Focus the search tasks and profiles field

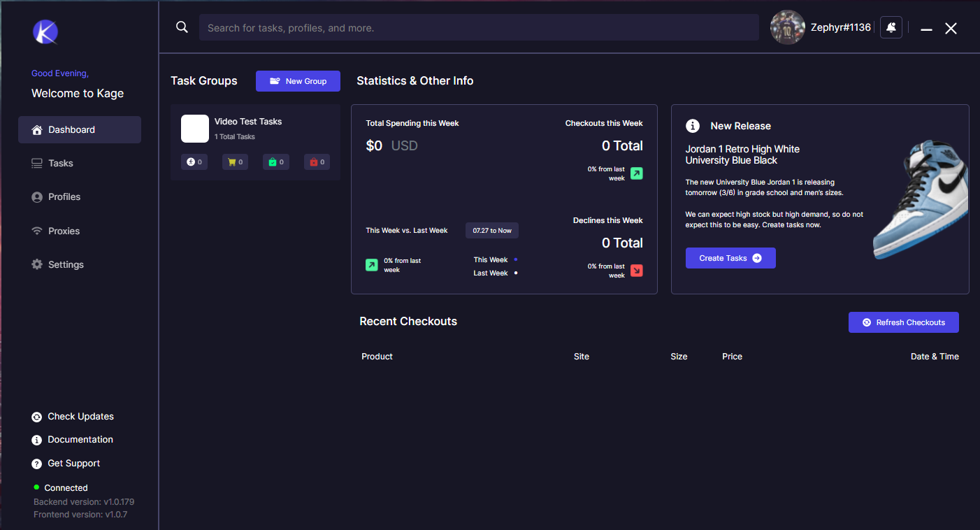point(479,28)
